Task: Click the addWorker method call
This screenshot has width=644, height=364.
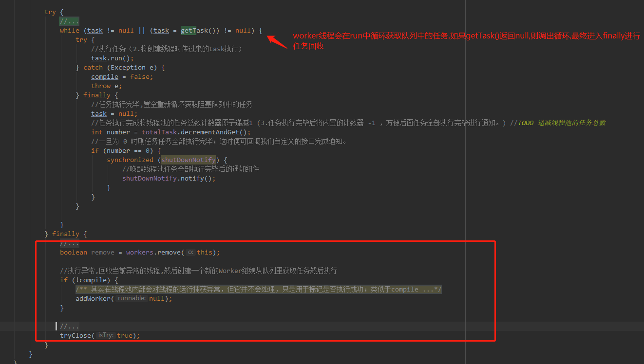Action: click(93, 298)
